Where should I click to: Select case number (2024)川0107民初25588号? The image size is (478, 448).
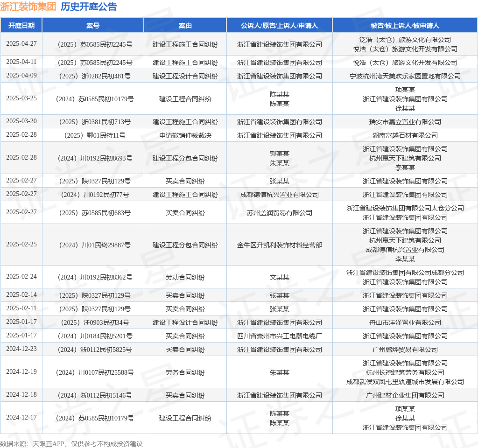point(95,372)
